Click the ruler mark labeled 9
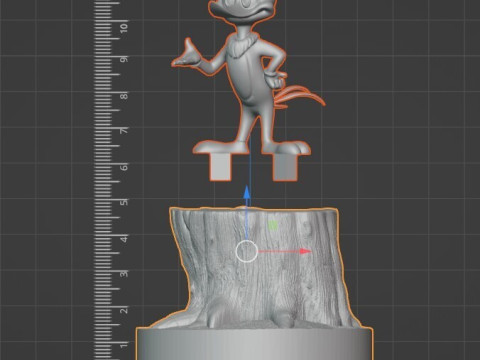Screen dimensions: 480x360 pos(124,60)
